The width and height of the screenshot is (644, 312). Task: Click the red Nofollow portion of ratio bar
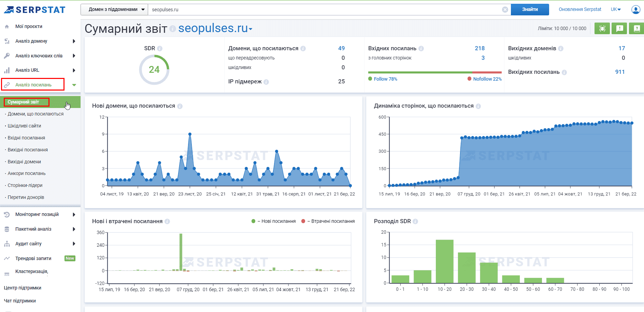tap(487, 72)
